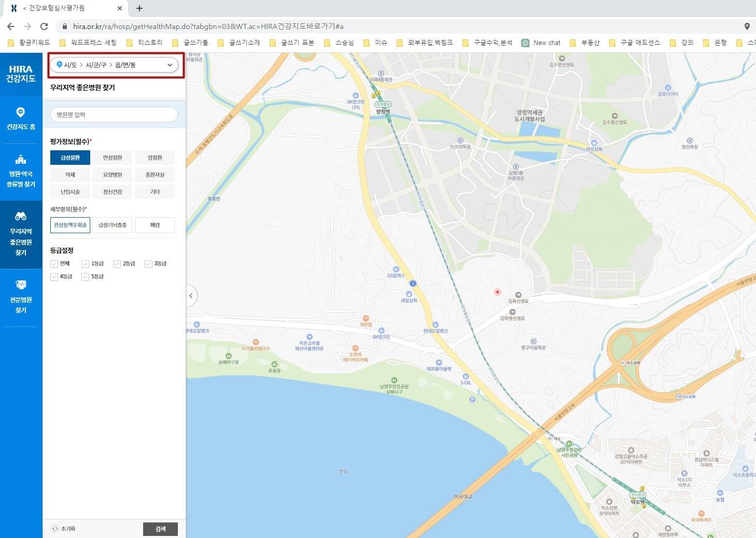Click the HIRA 건강지도 logo
Viewport: 756px width, 538px height.
click(x=21, y=74)
